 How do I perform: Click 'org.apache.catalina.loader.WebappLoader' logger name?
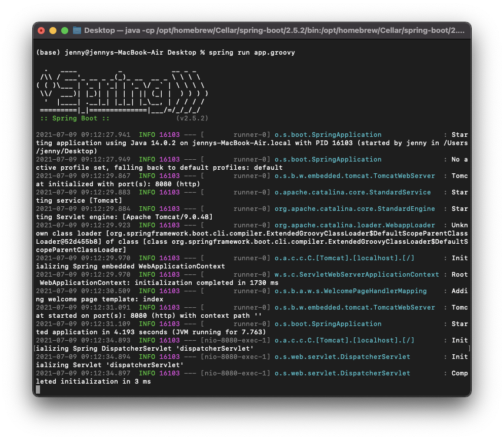(355, 225)
